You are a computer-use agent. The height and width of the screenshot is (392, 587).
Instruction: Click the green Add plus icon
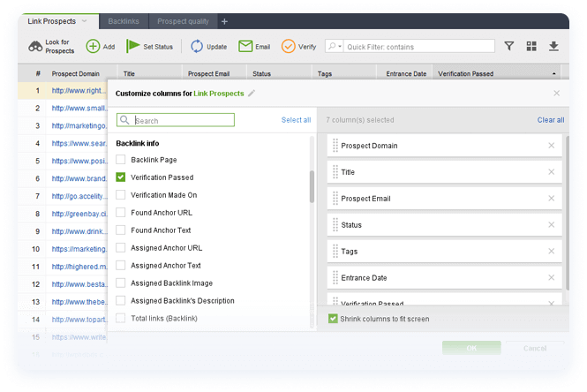[x=93, y=47]
